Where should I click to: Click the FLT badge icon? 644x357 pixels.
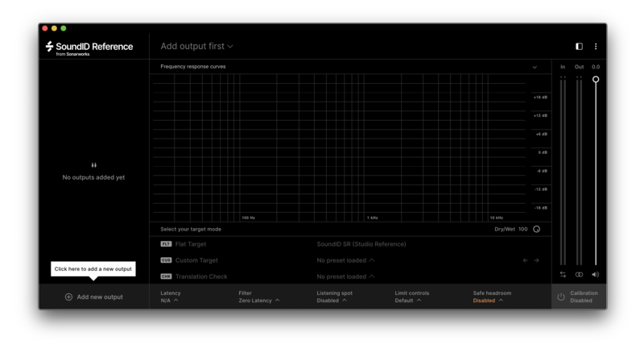point(166,244)
